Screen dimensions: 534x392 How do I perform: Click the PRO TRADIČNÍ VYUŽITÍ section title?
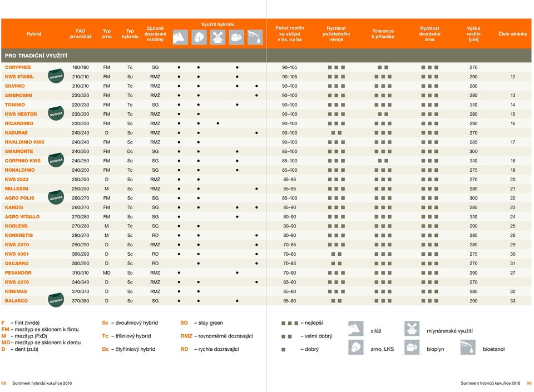[36, 56]
